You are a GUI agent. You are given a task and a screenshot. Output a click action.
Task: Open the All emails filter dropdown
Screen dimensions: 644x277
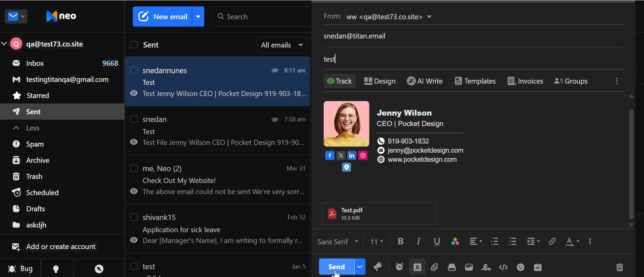[282, 45]
